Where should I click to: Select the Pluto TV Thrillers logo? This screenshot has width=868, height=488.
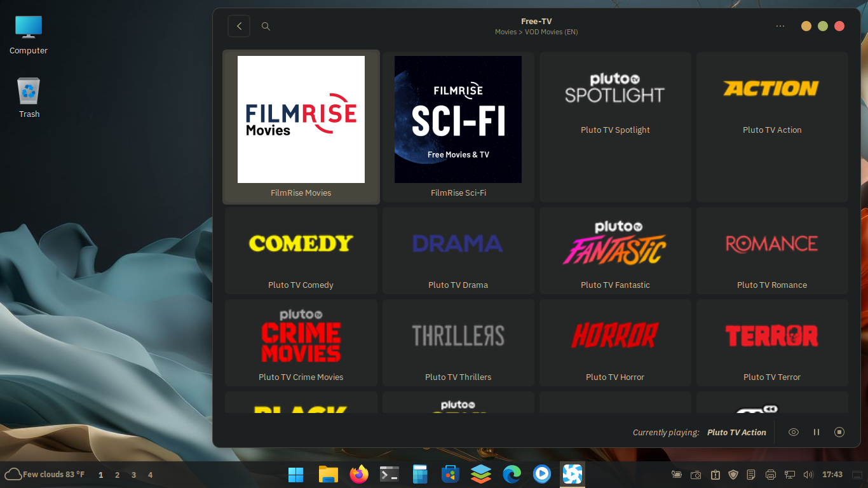pyautogui.click(x=458, y=335)
